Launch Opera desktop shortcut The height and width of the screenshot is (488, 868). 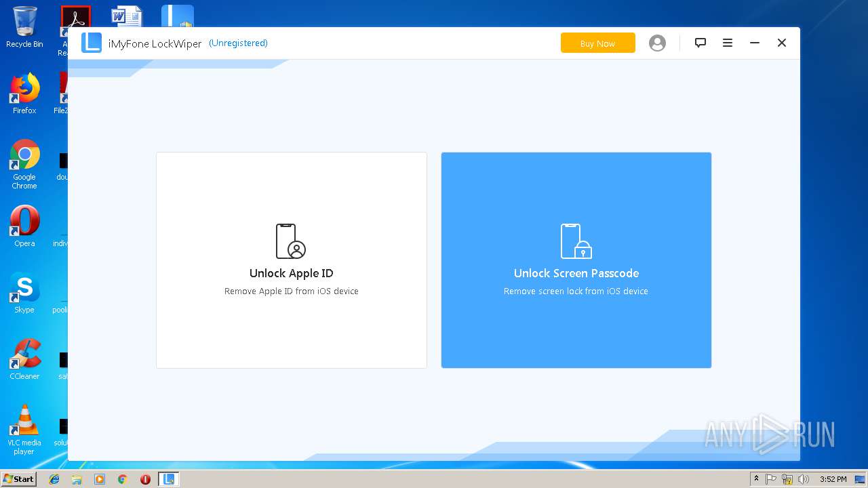(24, 226)
